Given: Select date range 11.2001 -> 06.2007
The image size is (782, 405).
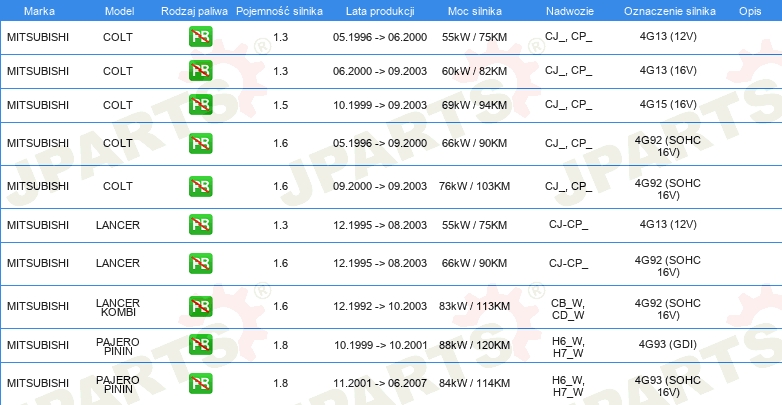Looking at the screenshot, I should pyautogui.click(x=380, y=384).
